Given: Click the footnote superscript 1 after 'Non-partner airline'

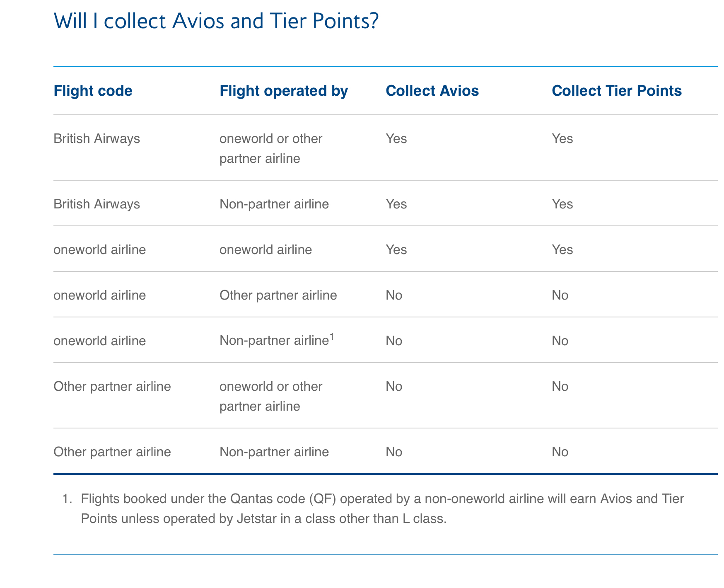Looking at the screenshot, I should tap(332, 337).
